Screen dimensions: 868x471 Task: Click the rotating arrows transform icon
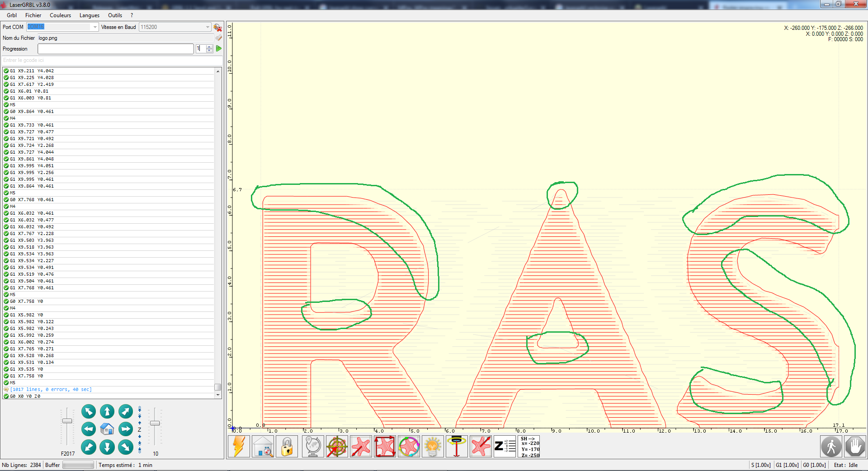click(409, 447)
